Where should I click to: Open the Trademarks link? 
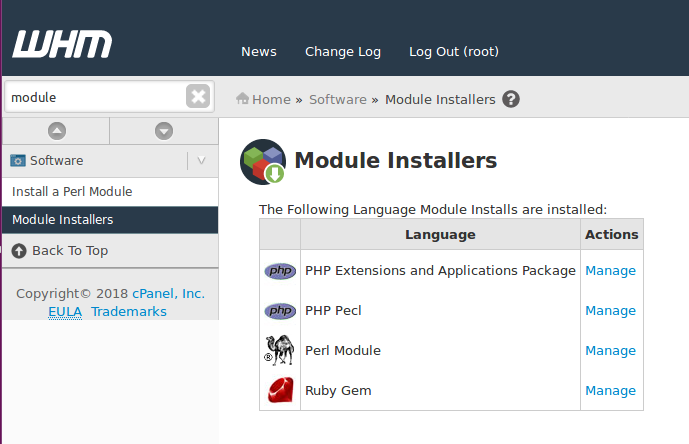click(129, 312)
